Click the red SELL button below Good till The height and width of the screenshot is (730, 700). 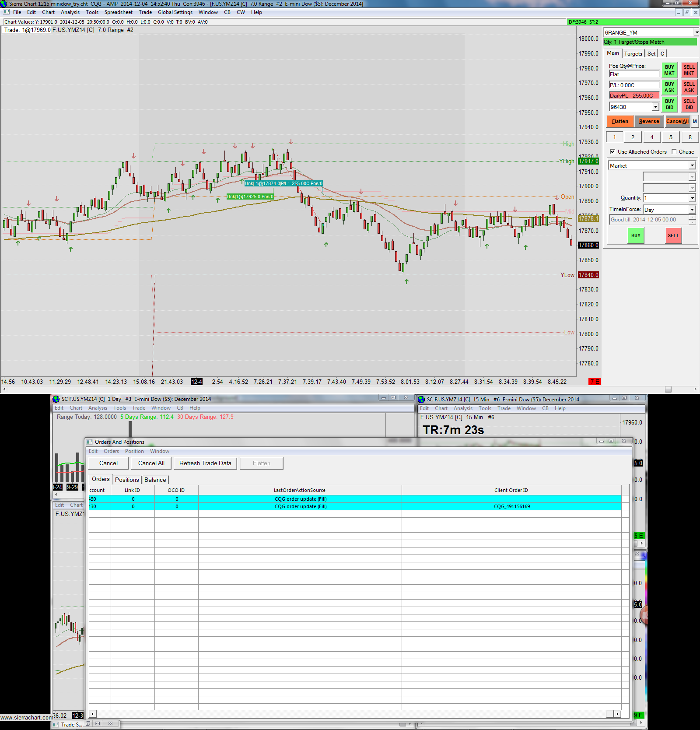tap(673, 235)
